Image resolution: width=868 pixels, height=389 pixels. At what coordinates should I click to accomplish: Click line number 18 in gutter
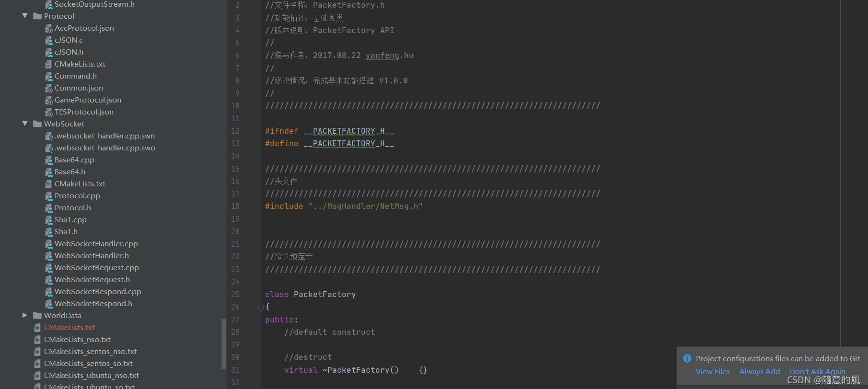pos(235,206)
